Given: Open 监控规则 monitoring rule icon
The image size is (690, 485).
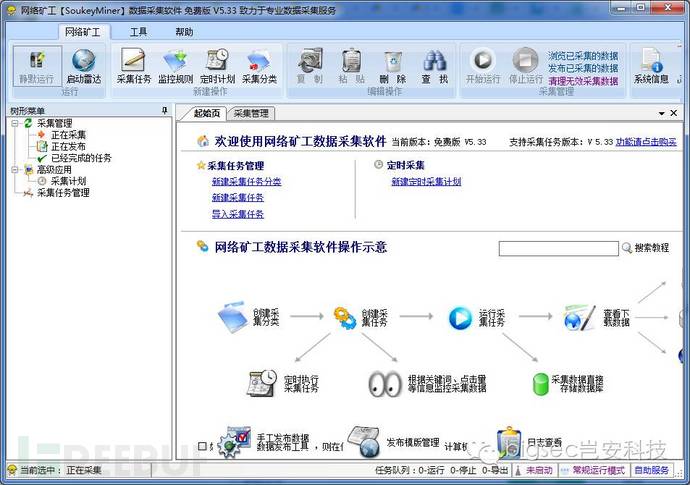Looking at the screenshot, I should 176,61.
